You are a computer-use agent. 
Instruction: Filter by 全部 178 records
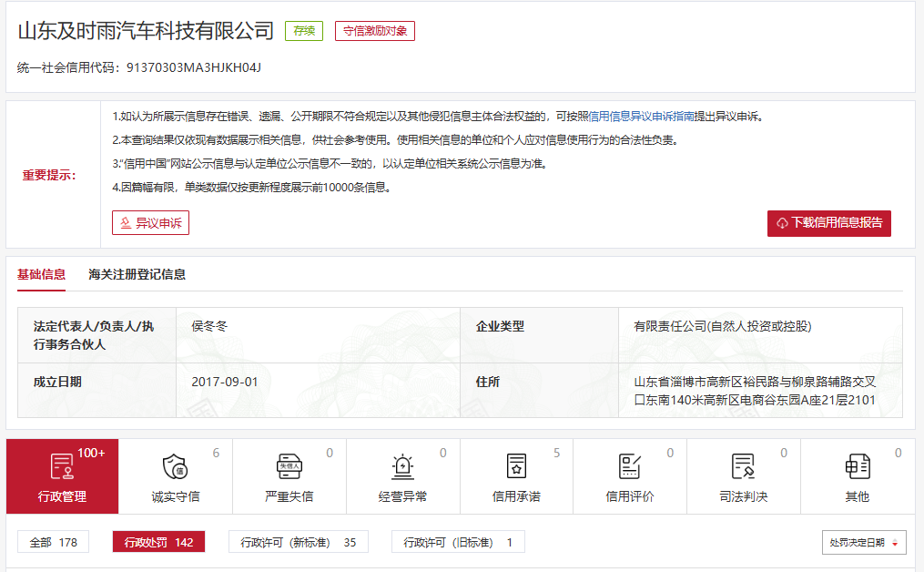(53, 542)
